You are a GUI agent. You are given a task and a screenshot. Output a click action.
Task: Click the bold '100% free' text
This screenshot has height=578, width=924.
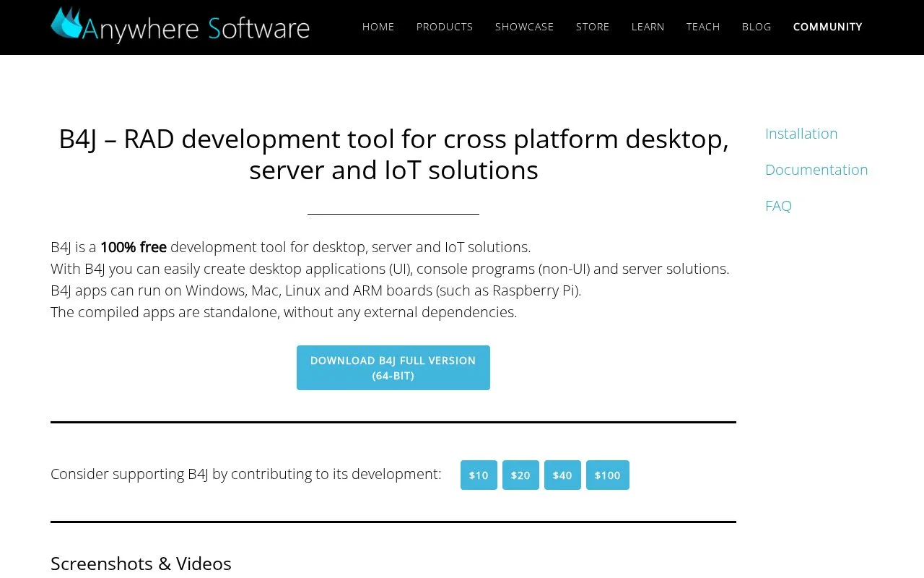134,247
